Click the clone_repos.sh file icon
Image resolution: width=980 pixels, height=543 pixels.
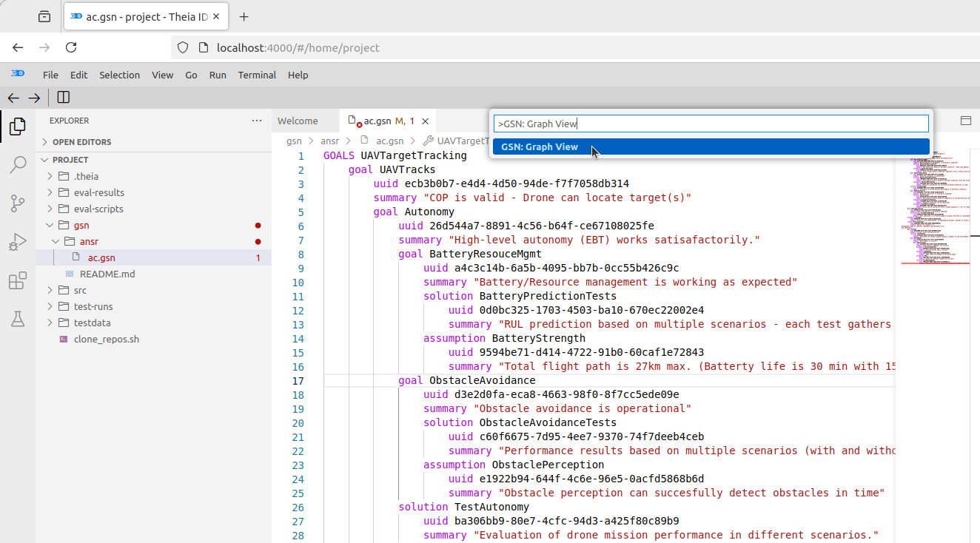pos(64,339)
